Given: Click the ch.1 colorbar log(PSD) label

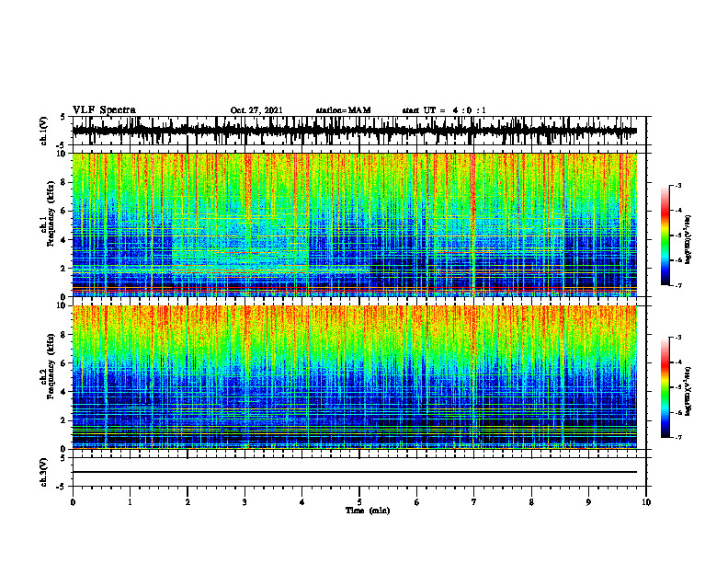Looking at the screenshot, I should click(x=688, y=240).
